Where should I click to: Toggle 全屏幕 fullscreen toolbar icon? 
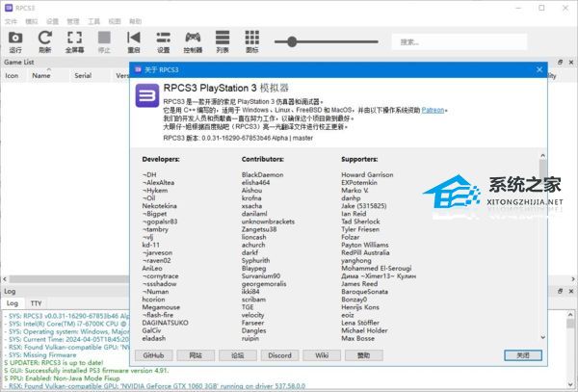point(74,41)
